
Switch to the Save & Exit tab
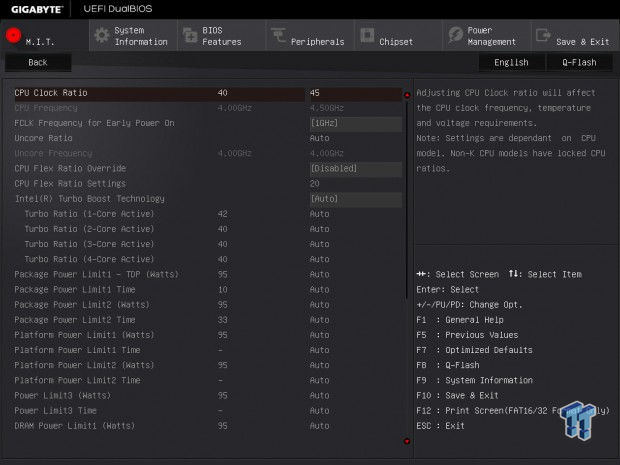(575, 36)
